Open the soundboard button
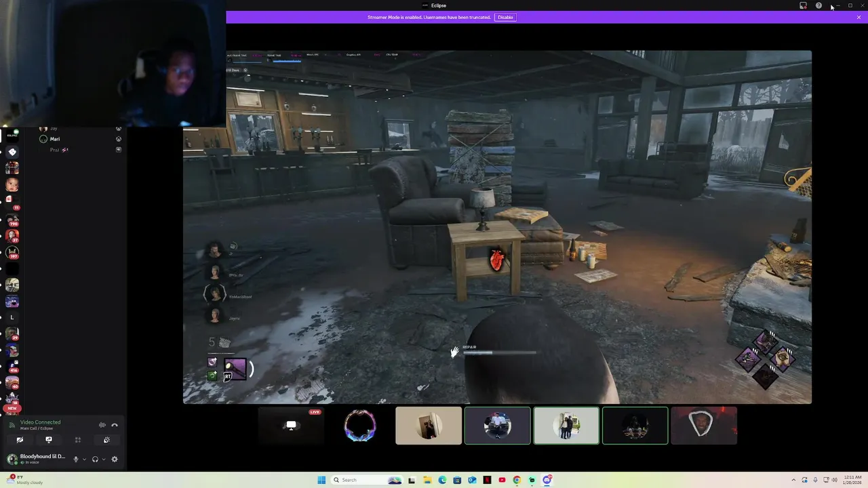This screenshot has width=868, height=488. 106,440
